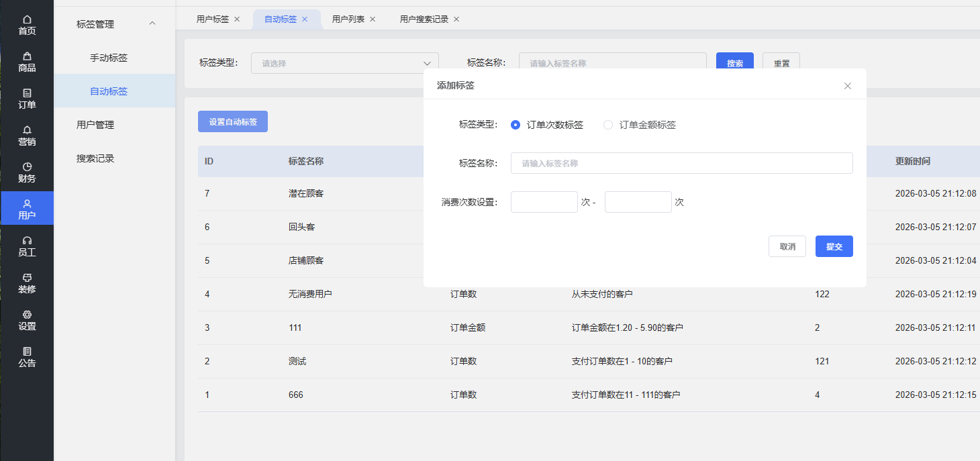
Task: Open 营销 marketing bell icon
Action: pyautogui.click(x=27, y=136)
